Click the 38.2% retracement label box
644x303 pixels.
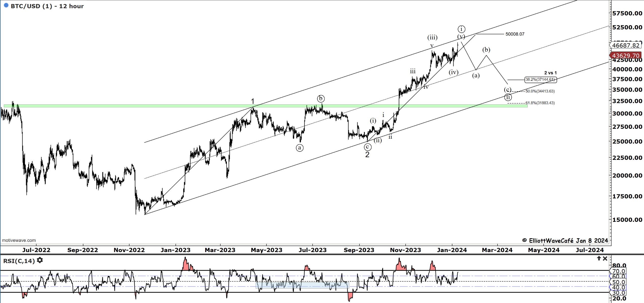[540, 80]
